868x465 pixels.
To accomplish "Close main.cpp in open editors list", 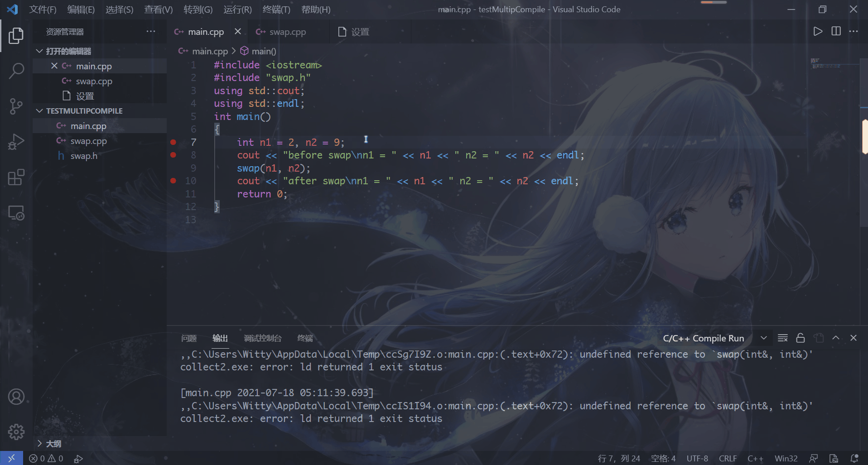I will (x=54, y=66).
